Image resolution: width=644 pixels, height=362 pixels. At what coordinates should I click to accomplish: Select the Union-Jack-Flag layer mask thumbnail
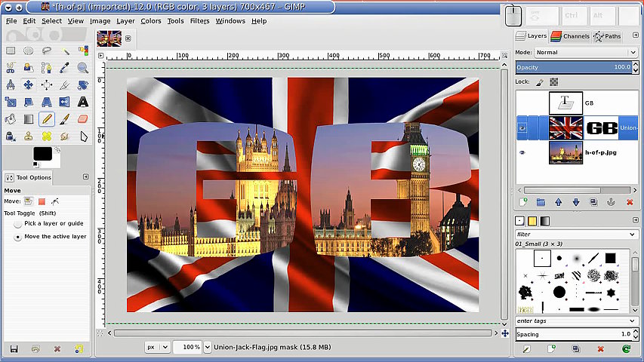tap(601, 128)
